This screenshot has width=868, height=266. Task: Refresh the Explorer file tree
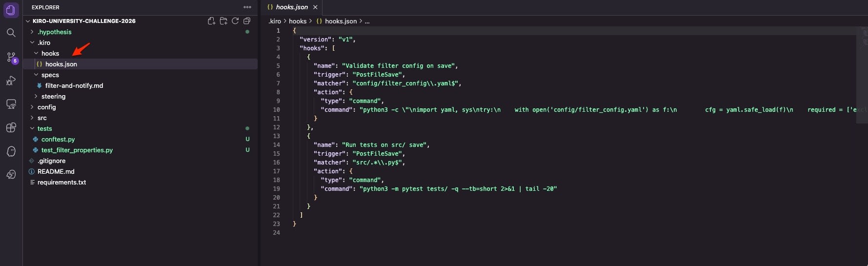click(235, 21)
